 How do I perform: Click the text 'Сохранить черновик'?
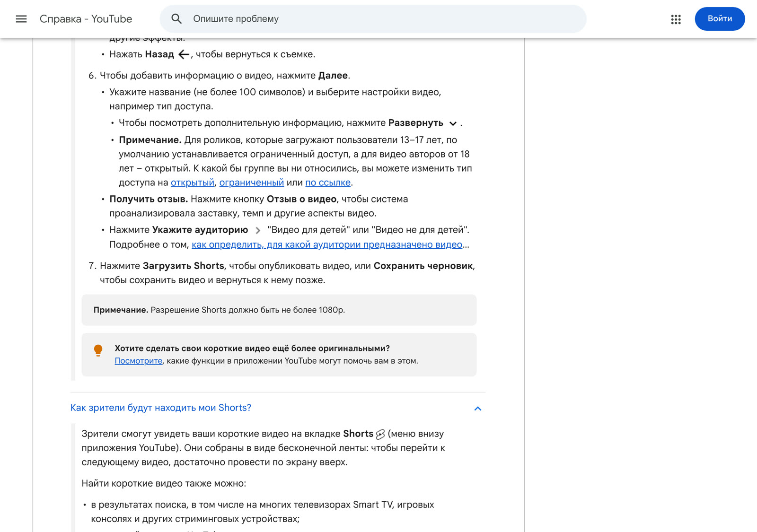click(423, 266)
